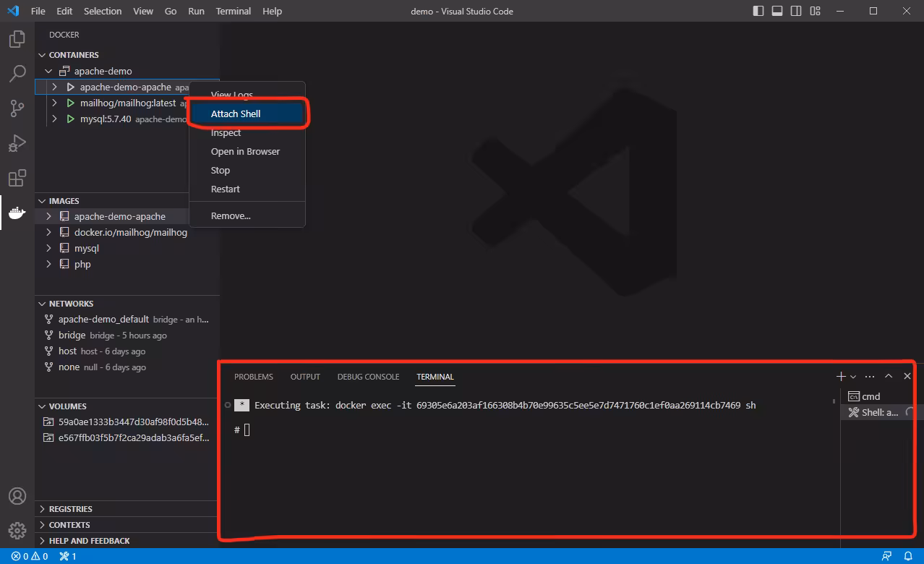Close the terminal panel

point(907,377)
